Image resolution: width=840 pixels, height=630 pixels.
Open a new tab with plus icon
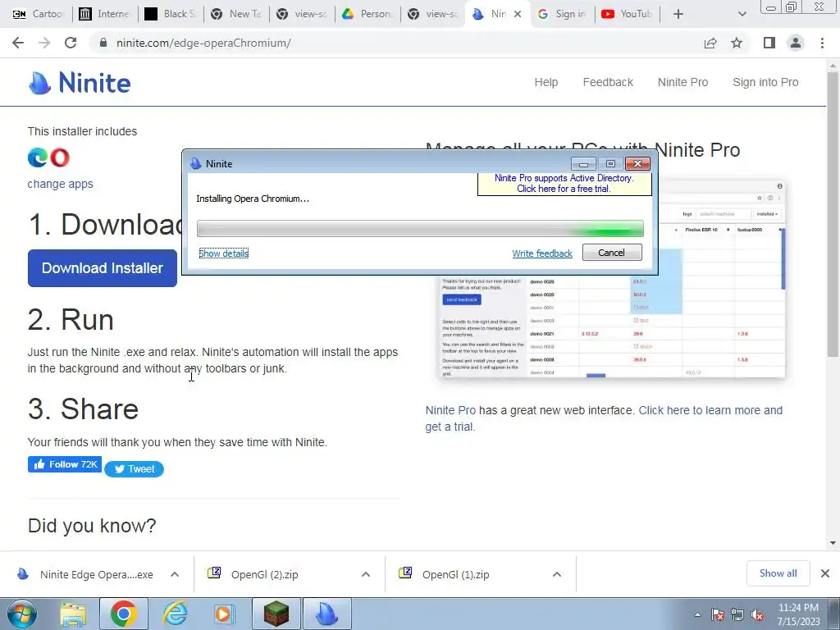tap(678, 14)
